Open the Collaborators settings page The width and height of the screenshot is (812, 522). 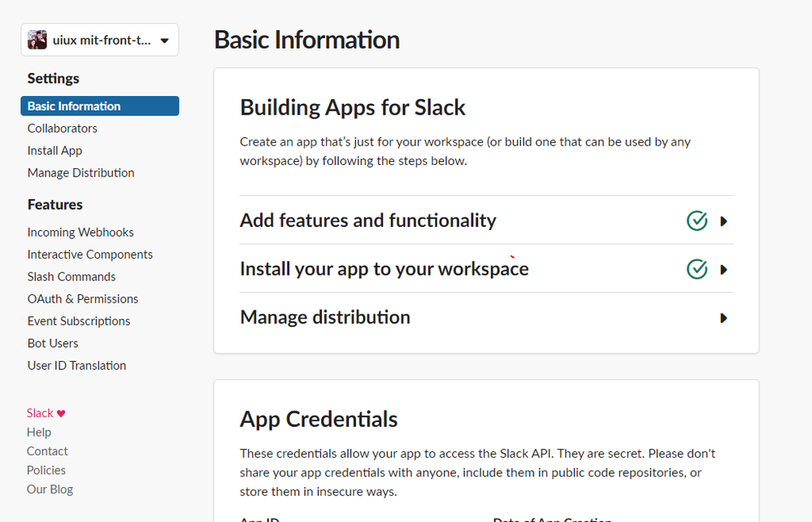pyautogui.click(x=62, y=128)
